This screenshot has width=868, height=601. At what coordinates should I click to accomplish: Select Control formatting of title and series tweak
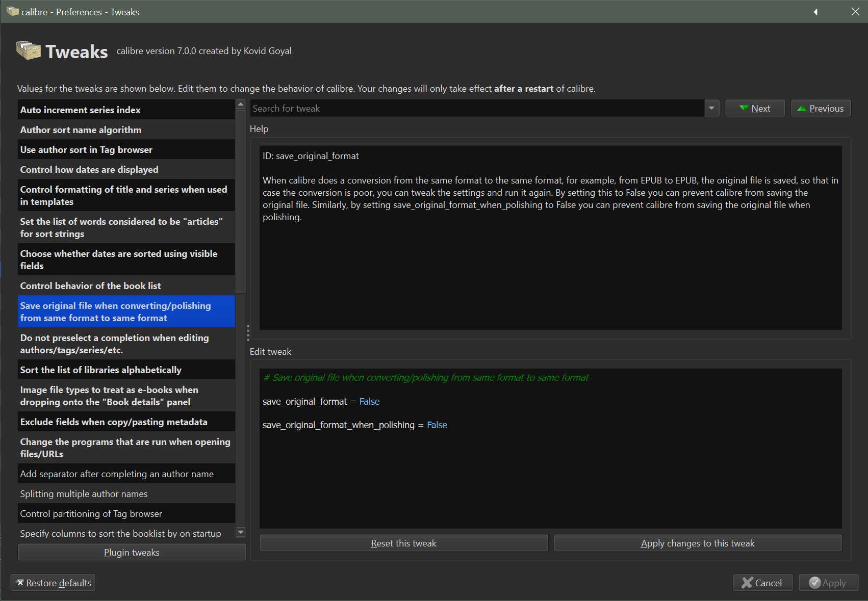pyautogui.click(x=126, y=195)
